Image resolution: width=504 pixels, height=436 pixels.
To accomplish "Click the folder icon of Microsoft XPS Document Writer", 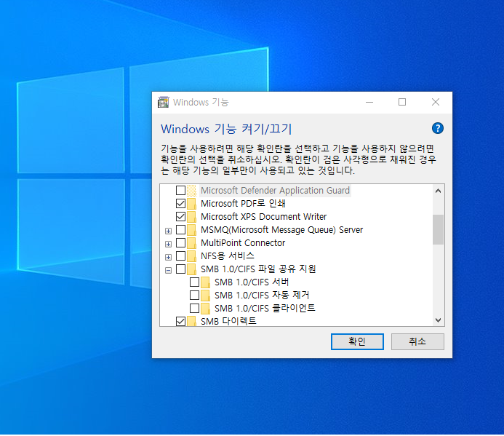I will point(191,217).
